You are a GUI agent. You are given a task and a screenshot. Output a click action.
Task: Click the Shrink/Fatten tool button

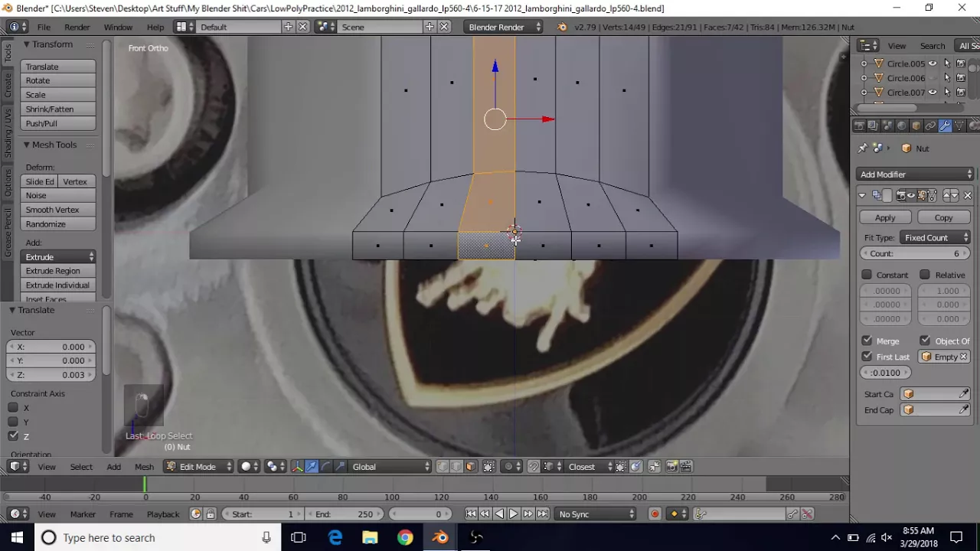(x=58, y=109)
